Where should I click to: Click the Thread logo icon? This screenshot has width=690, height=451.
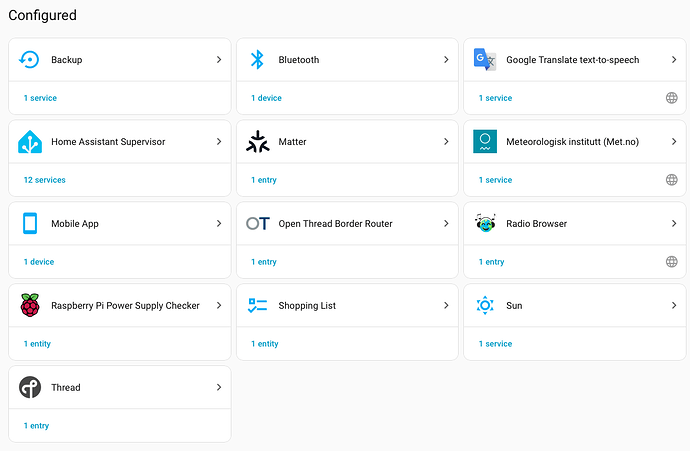30,387
